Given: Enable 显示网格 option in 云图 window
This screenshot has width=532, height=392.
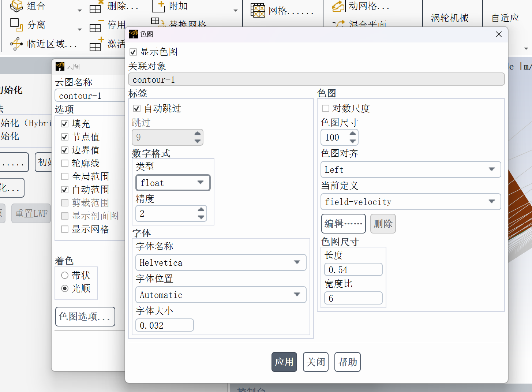Looking at the screenshot, I should (65, 229).
